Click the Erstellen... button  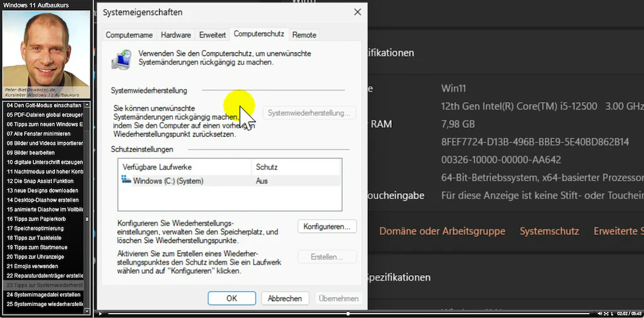[x=327, y=257]
